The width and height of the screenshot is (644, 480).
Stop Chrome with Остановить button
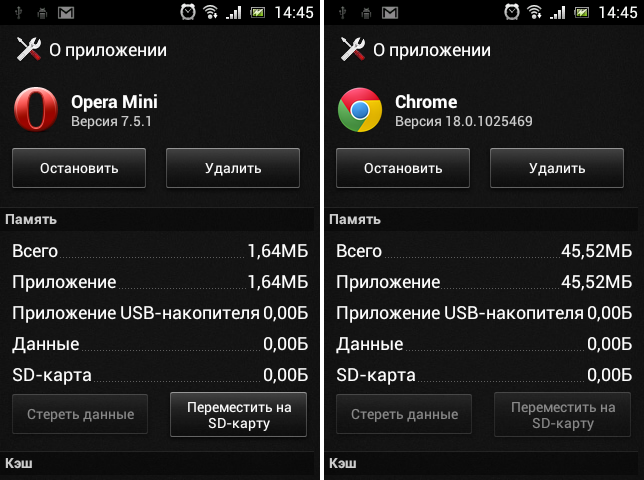(403, 168)
